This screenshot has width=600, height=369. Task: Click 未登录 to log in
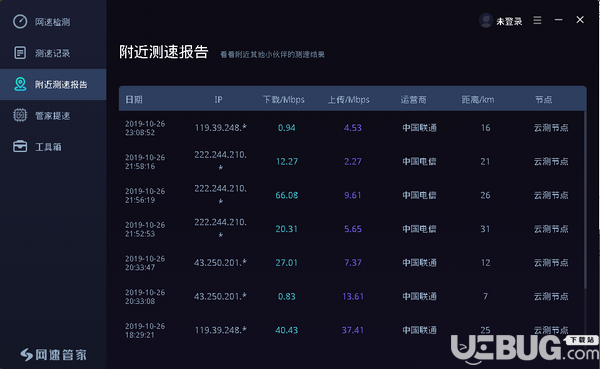pos(509,21)
